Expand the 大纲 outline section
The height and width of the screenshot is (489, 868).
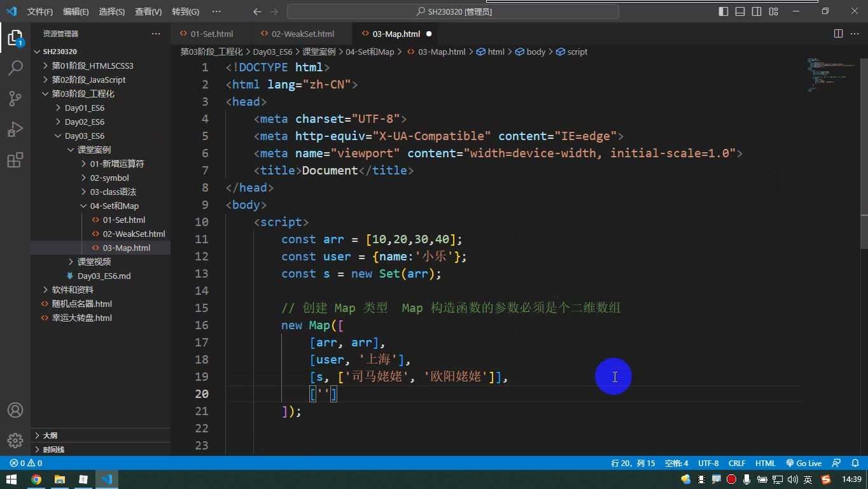pos(101,436)
